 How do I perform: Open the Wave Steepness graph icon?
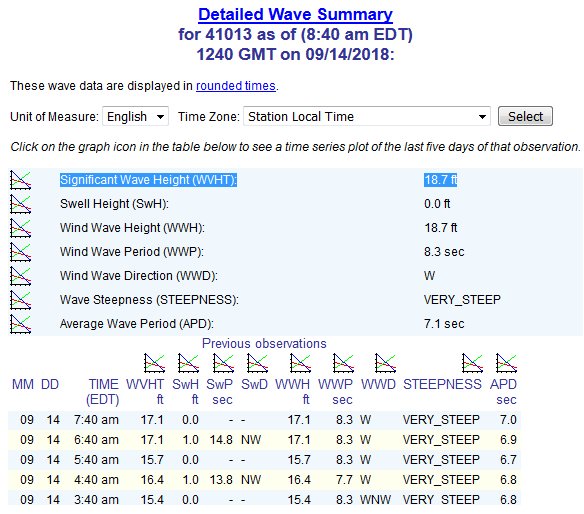(x=20, y=300)
